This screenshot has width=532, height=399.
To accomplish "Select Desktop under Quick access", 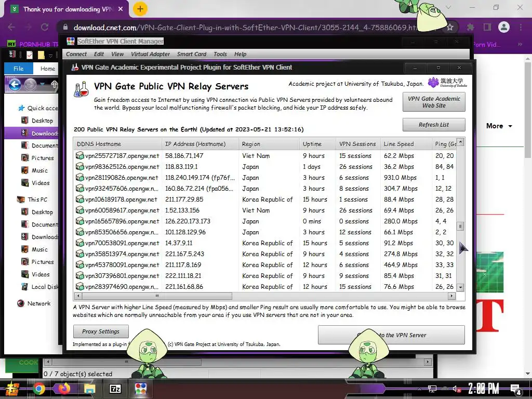I will (x=37, y=121).
